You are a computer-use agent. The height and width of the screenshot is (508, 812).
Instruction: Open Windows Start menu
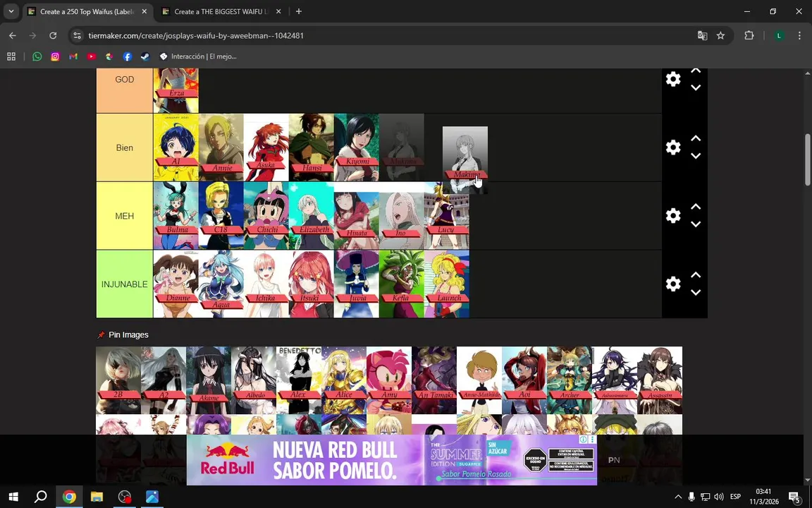[13, 497]
